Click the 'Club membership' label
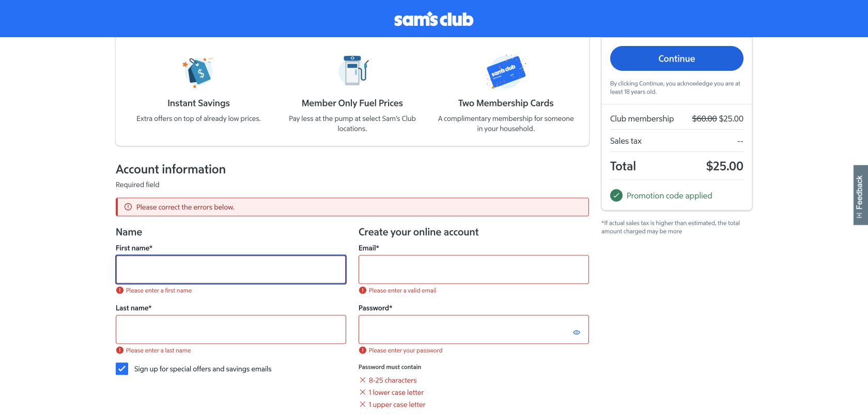Image resolution: width=868 pixels, height=414 pixels. (642, 118)
